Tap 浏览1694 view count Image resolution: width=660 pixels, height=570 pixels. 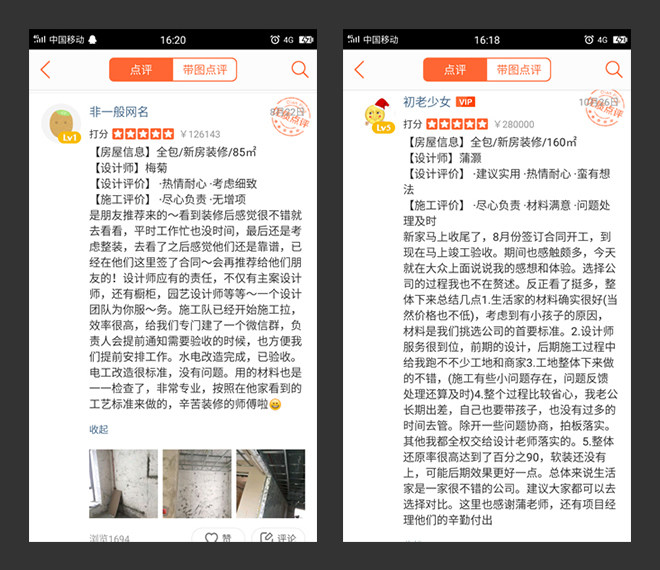click(109, 538)
